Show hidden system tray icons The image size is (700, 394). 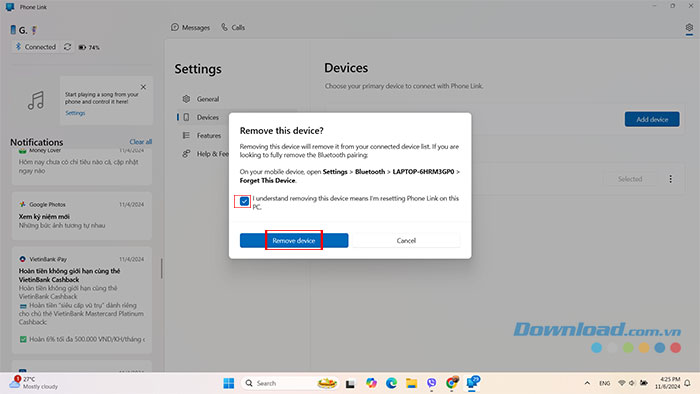[587, 383]
